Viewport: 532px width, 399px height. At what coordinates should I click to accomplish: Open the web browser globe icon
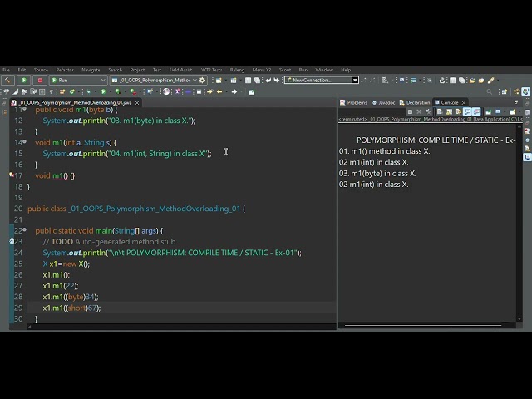166,91
